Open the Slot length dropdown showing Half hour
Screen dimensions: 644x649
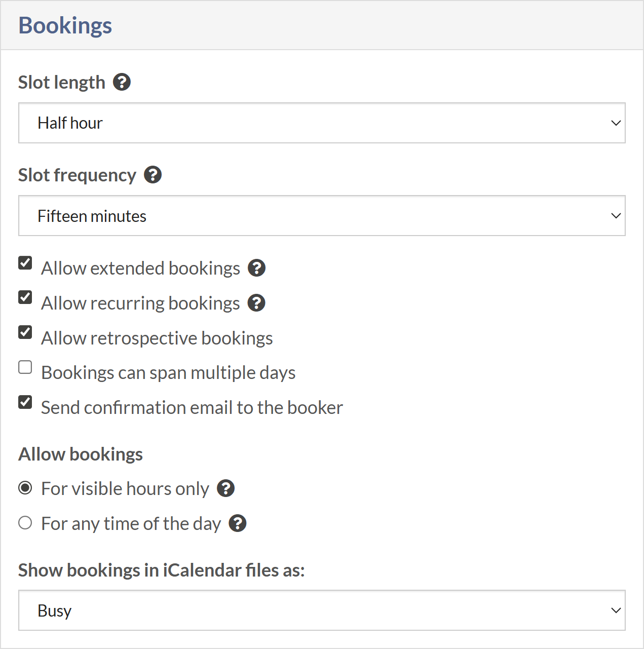coord(322,123)
